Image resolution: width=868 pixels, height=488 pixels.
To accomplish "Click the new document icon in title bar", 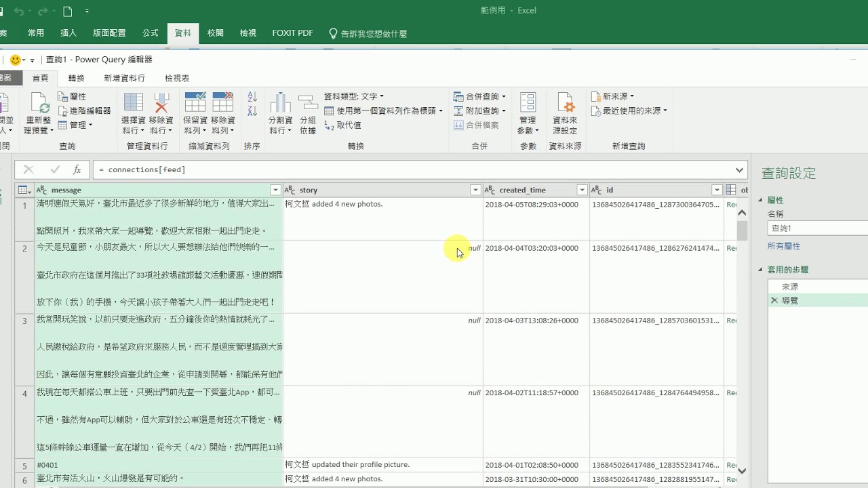I will click(x=67, y=12).
